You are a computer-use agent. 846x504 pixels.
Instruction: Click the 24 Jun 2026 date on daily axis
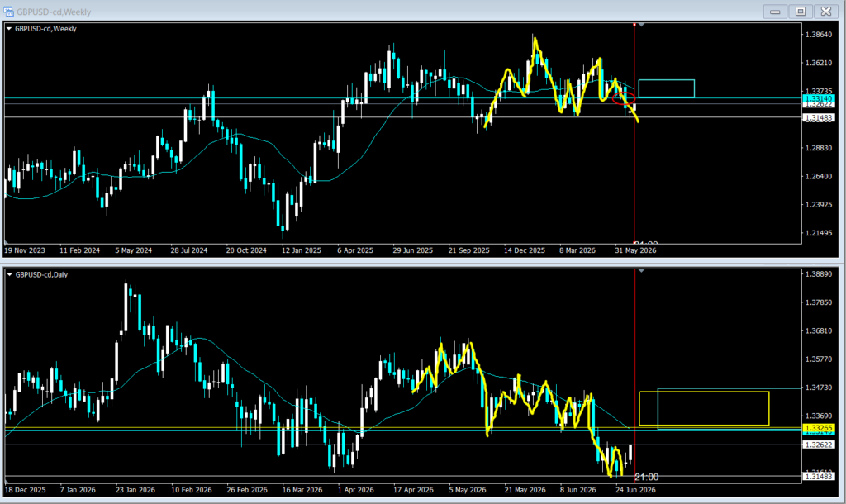pyautogui.click(x=635, y=490)
